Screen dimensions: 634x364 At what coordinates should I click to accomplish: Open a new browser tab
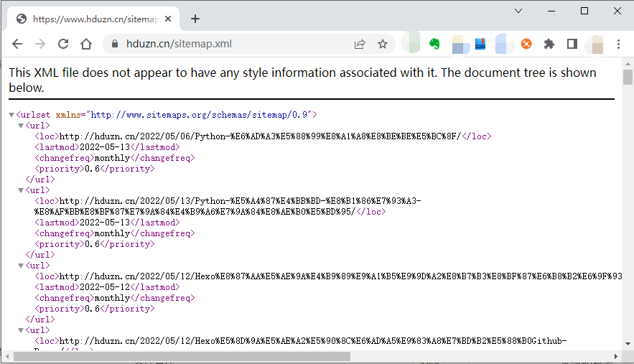[x=195, y=19]
